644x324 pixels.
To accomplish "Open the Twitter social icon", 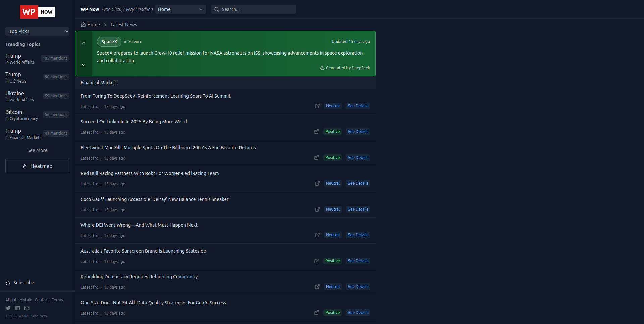I will (8, 308).
